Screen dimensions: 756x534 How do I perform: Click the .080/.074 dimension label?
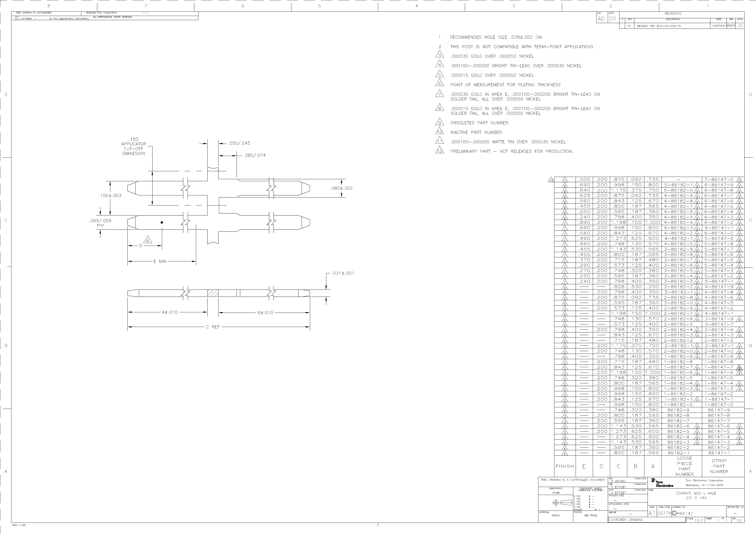tap(255, 155)
